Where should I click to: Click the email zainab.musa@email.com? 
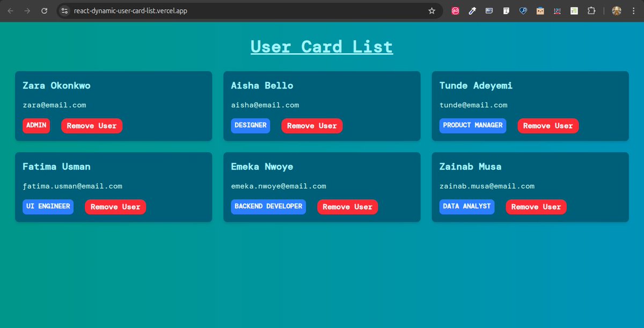point(487,186)
